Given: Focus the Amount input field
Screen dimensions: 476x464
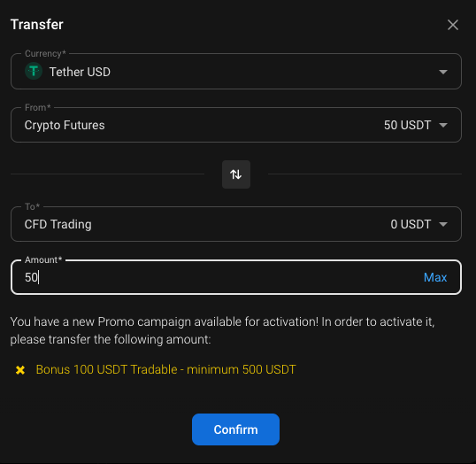Looking at the screenshot, I should point(236,277).
